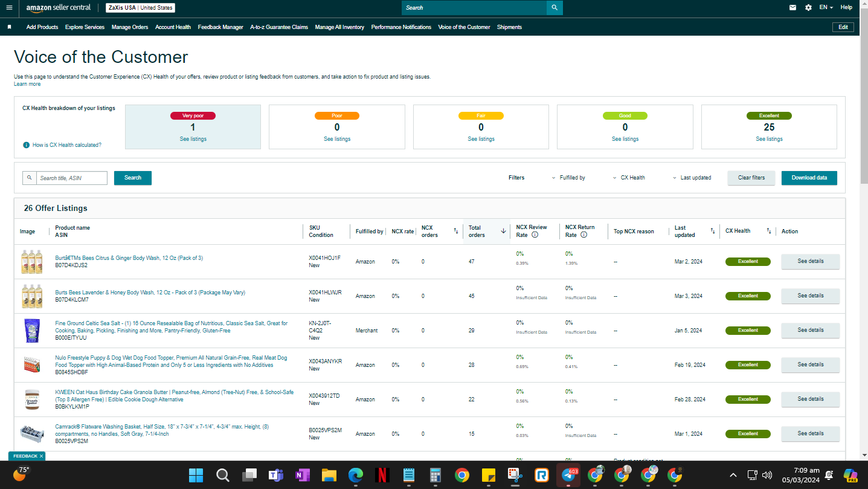Show hidden system tray icons
Image resolution: width=868 pixels, height=489 pixels.
733,475
